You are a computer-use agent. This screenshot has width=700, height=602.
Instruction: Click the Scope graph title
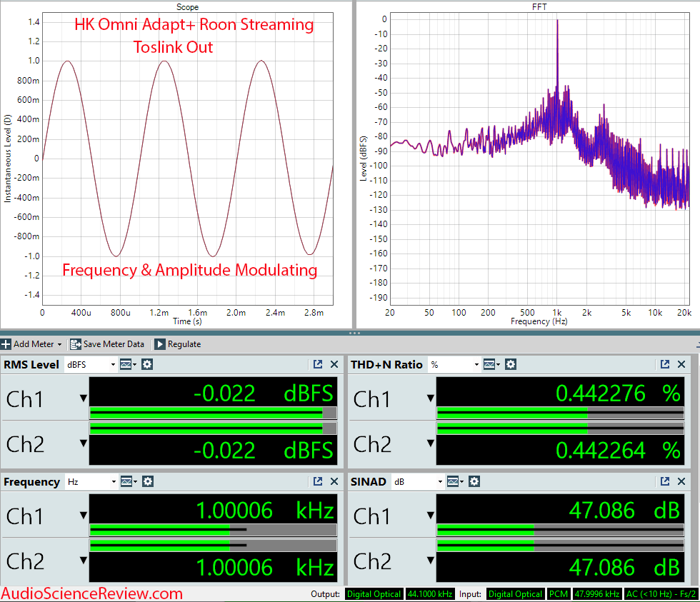(187, 6)
